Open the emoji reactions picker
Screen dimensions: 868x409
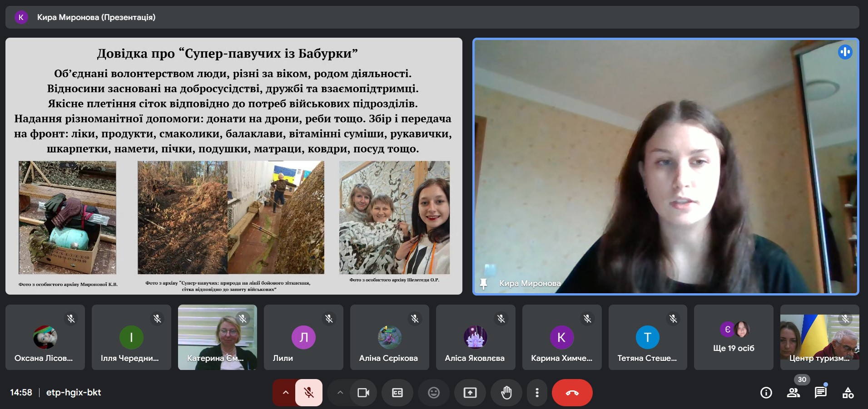coord(433,393)
